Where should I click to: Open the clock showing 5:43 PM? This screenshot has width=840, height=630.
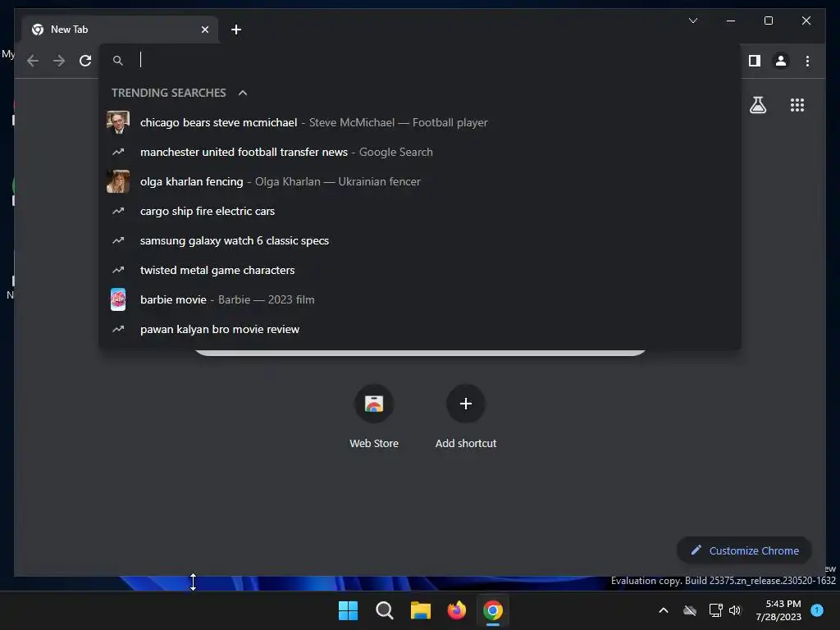click(x=778, y=610)
